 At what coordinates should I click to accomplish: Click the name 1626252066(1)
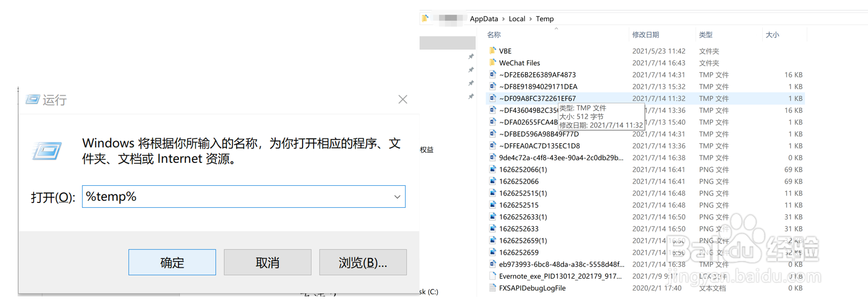523,169
